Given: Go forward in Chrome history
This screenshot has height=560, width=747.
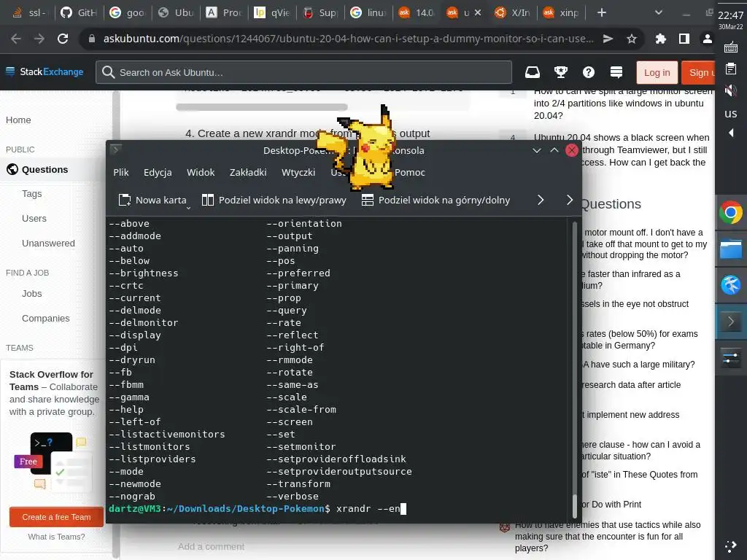Looking at the screenshot, I should click(x=39, y=39).
